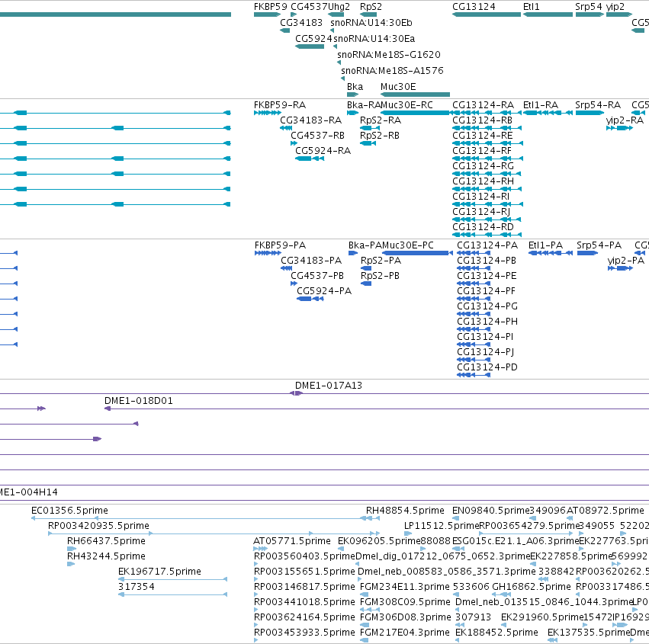Open the Etl1-RA transcript label
Screen dimensions: 649x644
point(541,105)
